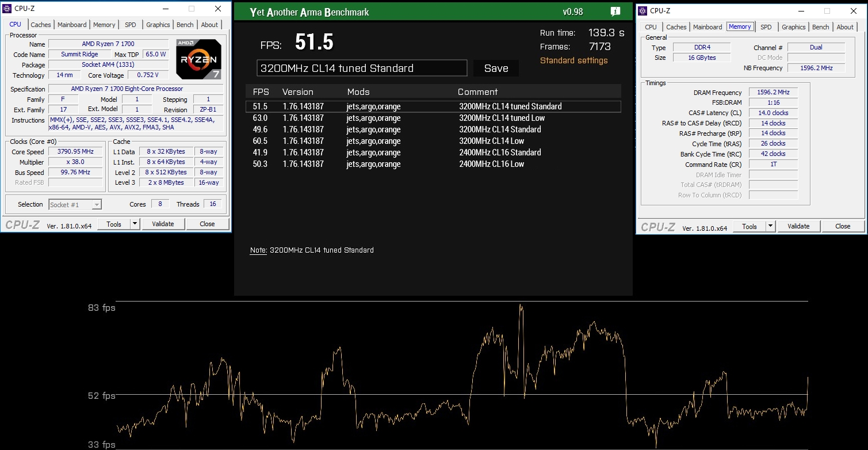Viewport: 868px width, 450px height.
Task: Select the '2400MHz CL16 Low' result row
Action: 433,164
